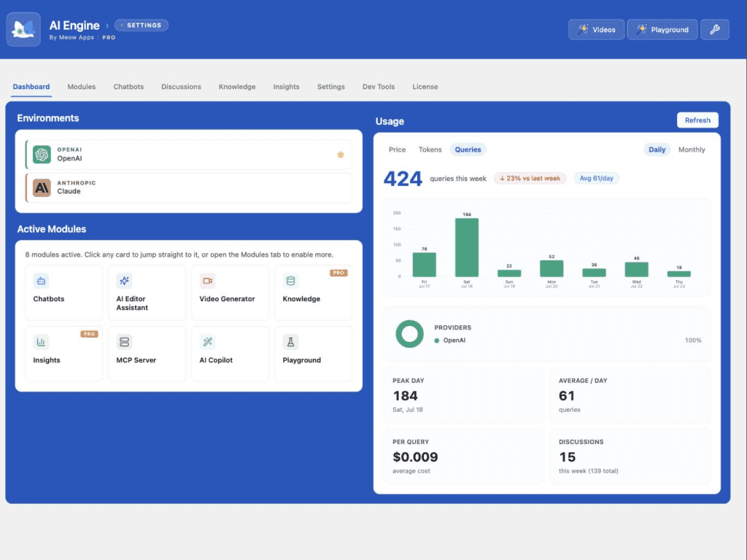Open the Dev Tools tab

click(379, 87)
